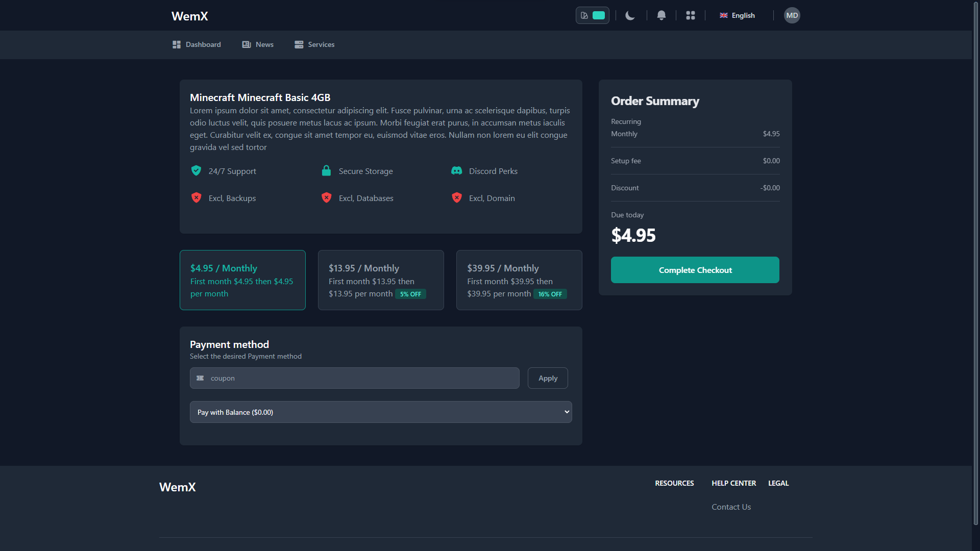
Task: Click the Order Summary heading
Action: (655, 101)
